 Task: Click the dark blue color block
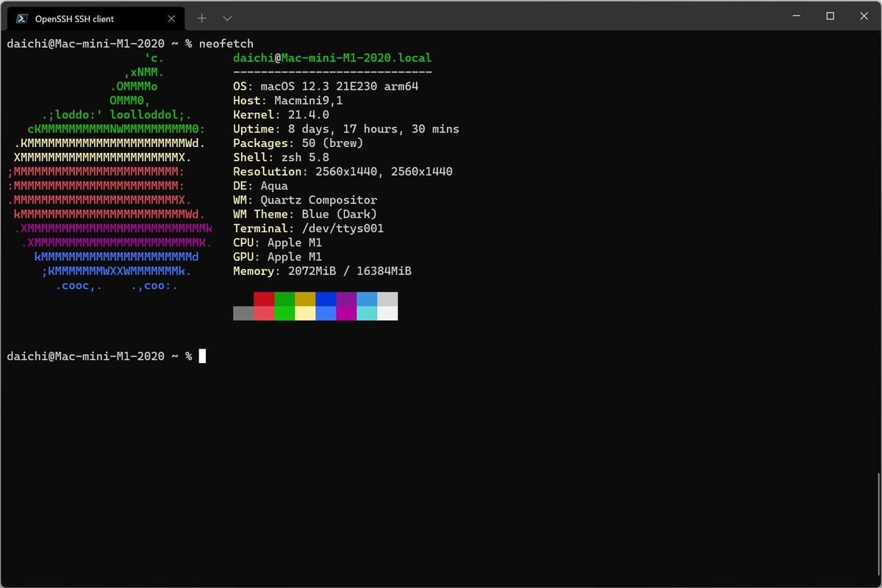[x=326, y=299]
